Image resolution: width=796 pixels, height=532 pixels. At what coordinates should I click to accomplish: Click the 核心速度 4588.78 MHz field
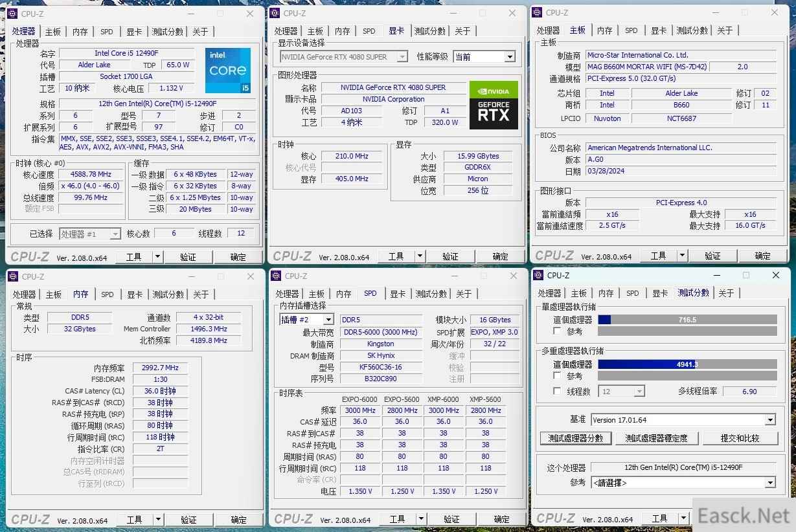pos(90,174)
